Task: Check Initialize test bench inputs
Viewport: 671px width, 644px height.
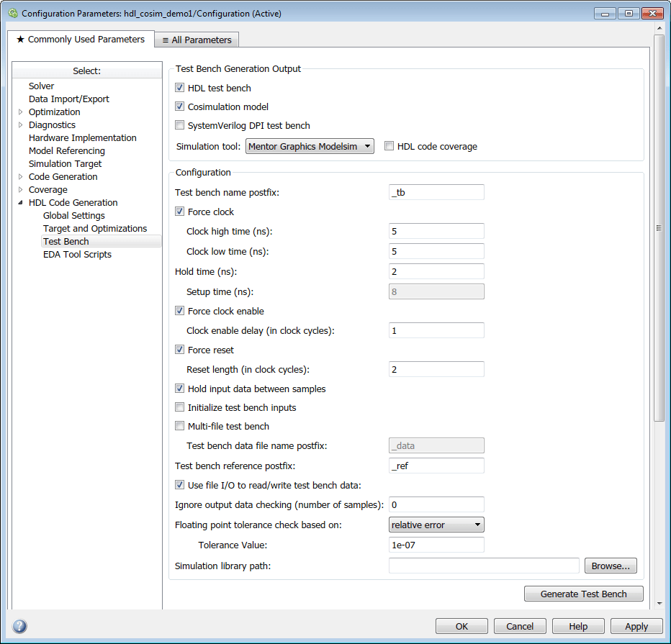Action: click(180, 407)
